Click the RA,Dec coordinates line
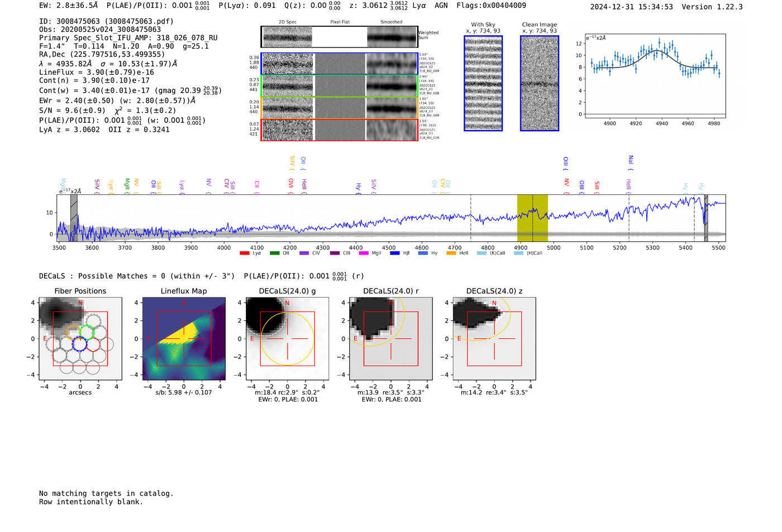Screen dimensions: 782x532 (102, 55)
